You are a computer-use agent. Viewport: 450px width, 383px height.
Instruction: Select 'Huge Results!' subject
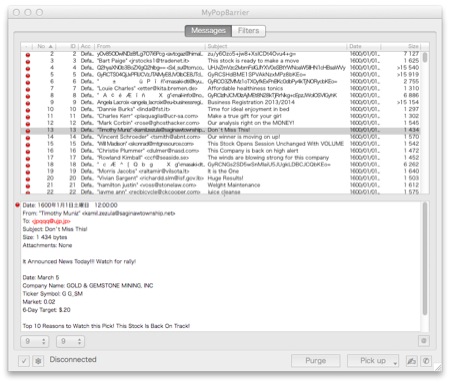pos(225,178)
